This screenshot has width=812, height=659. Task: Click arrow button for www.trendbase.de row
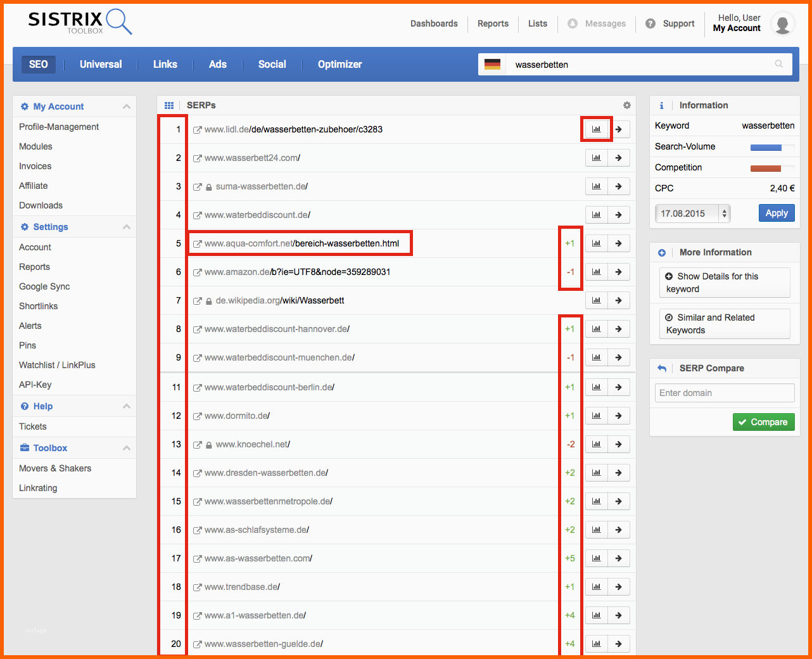(x=619, y=587)
